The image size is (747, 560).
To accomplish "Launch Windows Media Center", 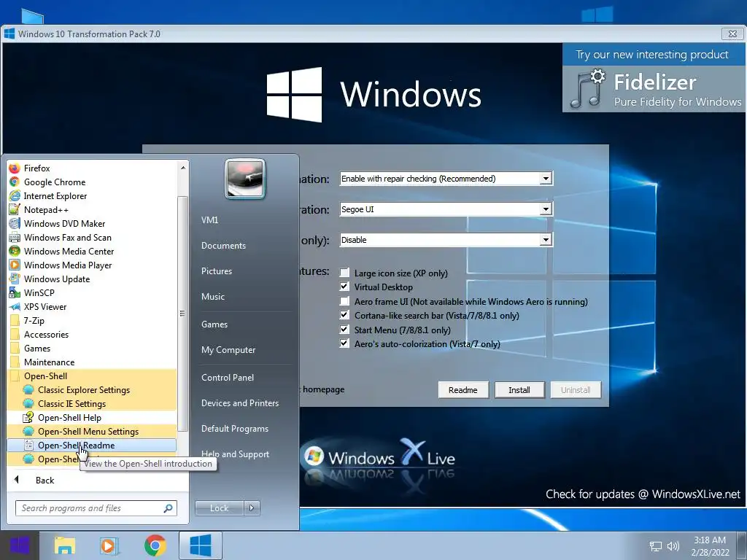I will click(x=92, y=251).
